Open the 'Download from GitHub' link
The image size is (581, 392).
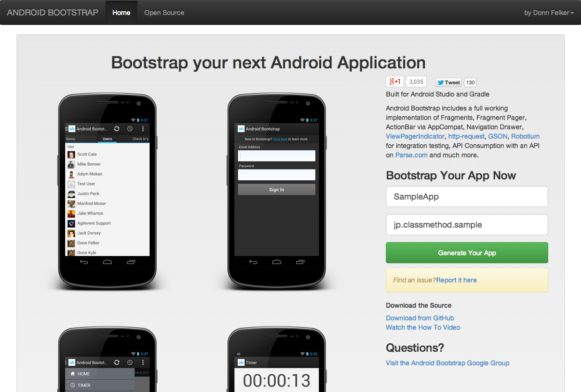pyautogui.click(x=419, y=318)
